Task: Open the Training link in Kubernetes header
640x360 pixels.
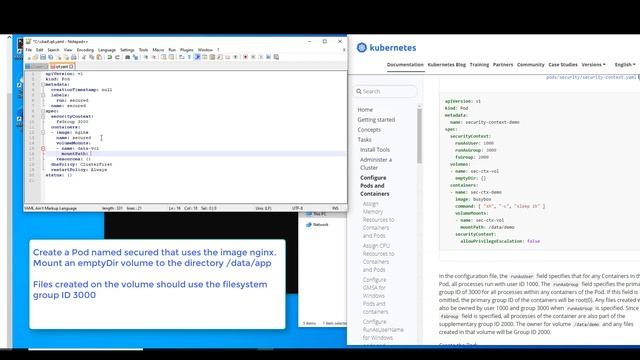Action: click(x=479, y=64)
